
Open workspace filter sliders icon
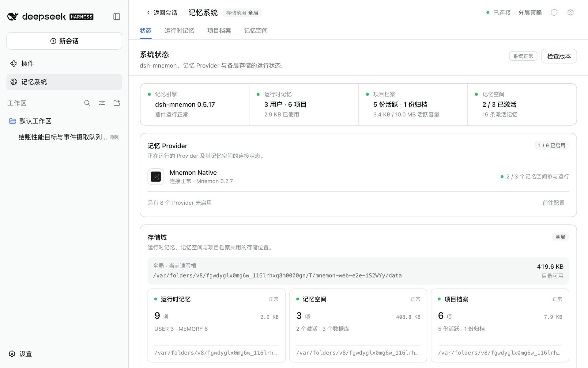(102, 103)
